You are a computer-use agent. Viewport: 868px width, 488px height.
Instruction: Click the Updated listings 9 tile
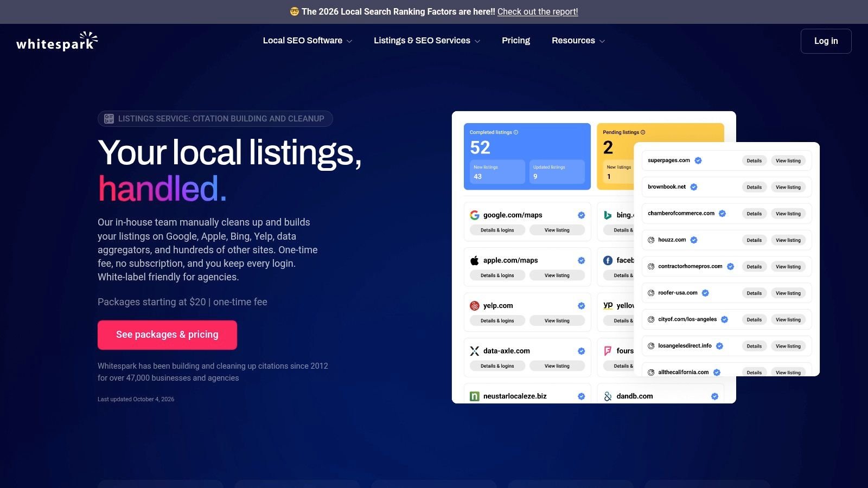pos(557,172)
